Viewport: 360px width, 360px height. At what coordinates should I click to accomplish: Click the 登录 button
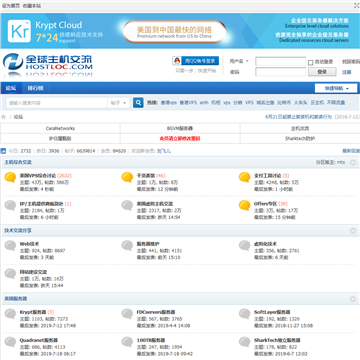click(322, 72)
